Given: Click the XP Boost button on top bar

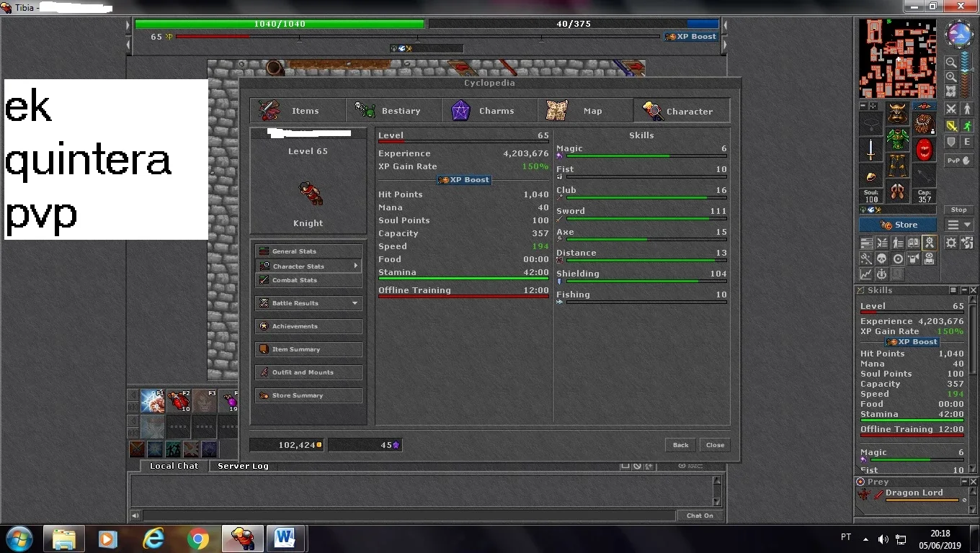Looking at the screenshot, I should pos(691,36).
